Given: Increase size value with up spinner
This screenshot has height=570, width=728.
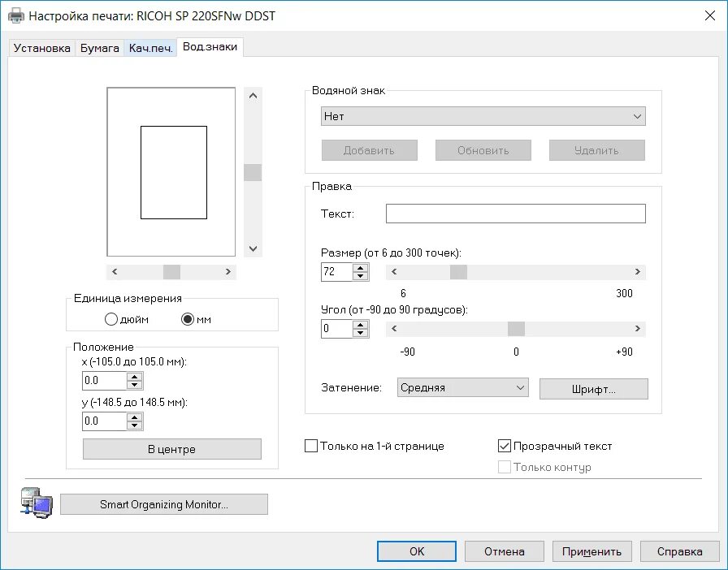Looking at the screenshot, I should (x=360, y=268).
